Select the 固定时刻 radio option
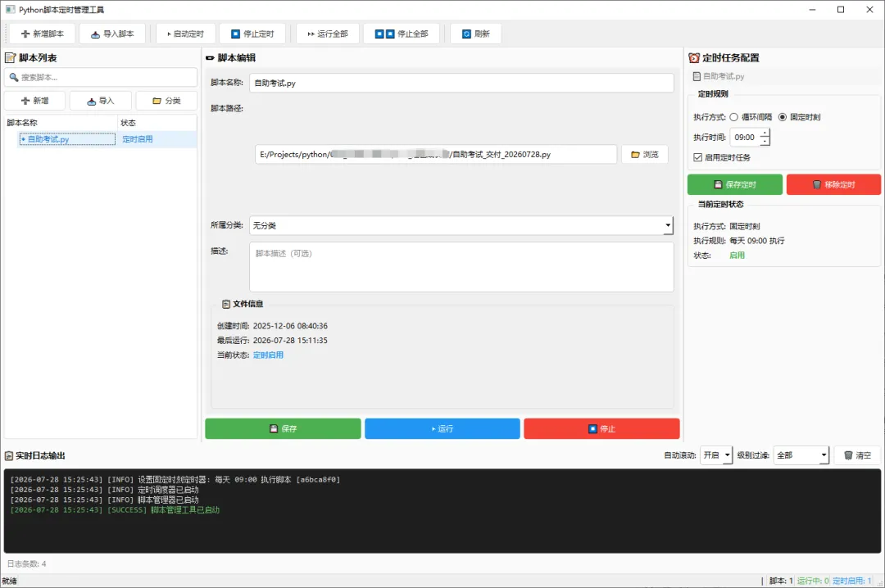Image resolution: width=885 pixels, height=588 pixels. pos(799,117)
